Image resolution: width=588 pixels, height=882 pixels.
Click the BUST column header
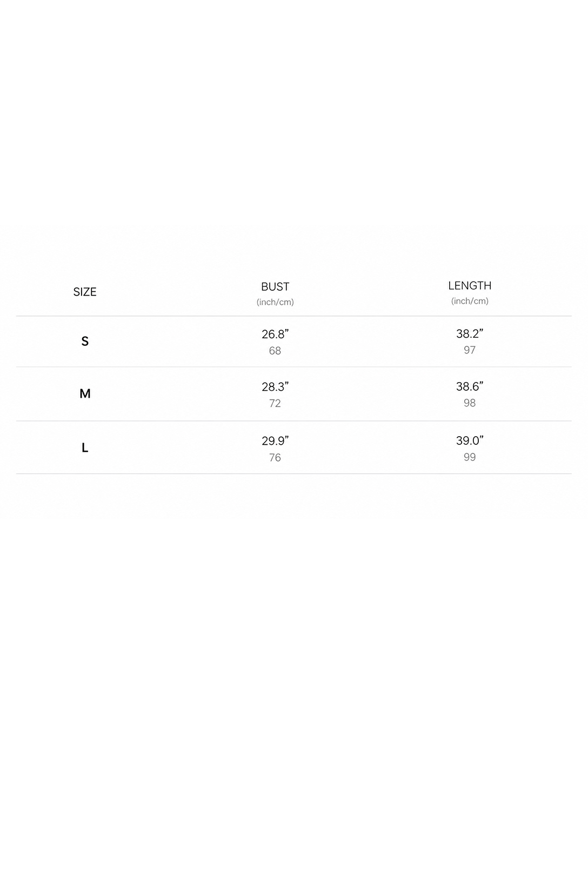[x=275, y=286]
